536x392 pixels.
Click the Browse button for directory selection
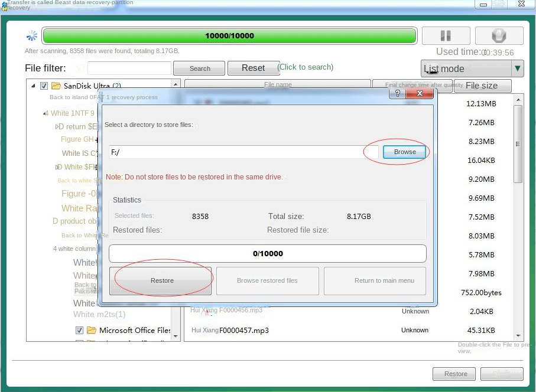pyautogui.click(x=404, y=152)
